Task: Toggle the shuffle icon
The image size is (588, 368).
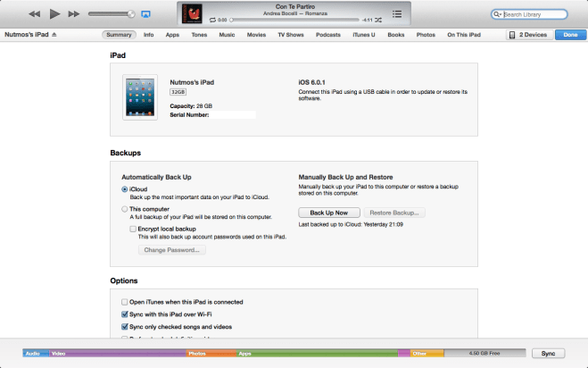Action: (x=379, y=19)
